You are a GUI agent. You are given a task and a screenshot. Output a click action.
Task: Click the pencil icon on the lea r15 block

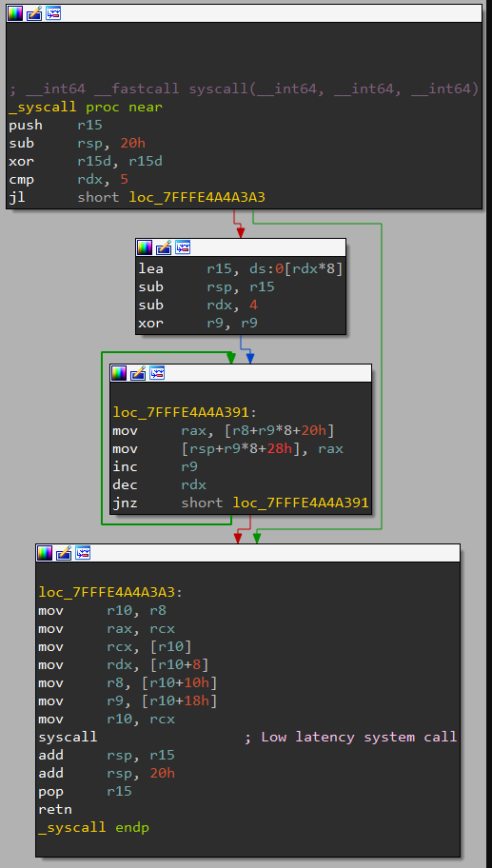click(164, 247)
